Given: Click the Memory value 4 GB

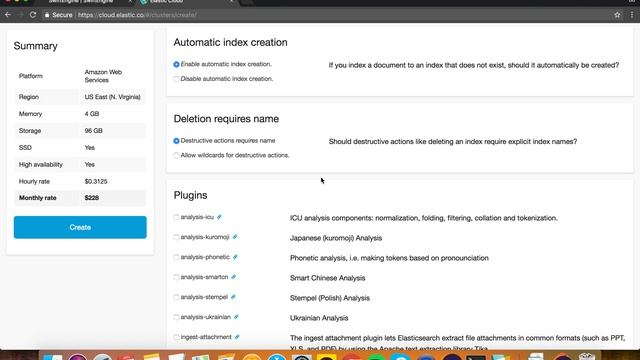Looking at the screenshot, I should 92,114.
